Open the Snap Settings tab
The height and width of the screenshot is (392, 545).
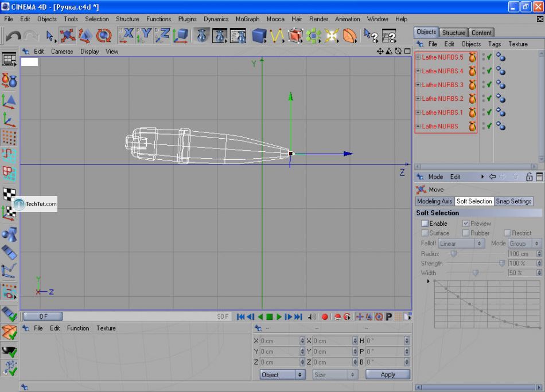click(513, 201)
